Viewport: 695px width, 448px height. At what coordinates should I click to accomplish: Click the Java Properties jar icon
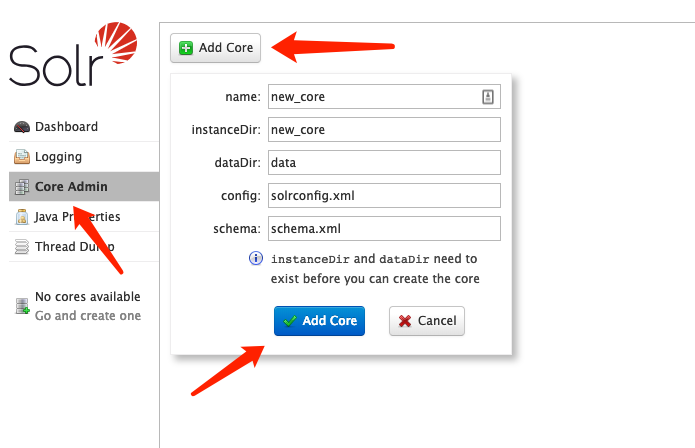pos(22,217)
